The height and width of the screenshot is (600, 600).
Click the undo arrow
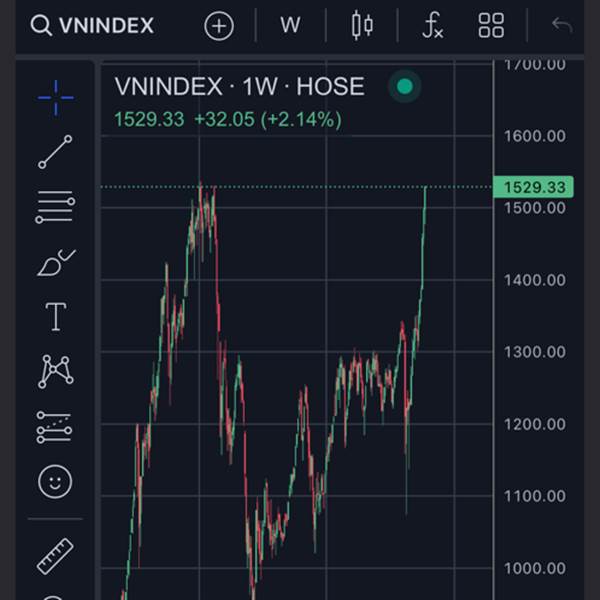(x=562, y=26)
